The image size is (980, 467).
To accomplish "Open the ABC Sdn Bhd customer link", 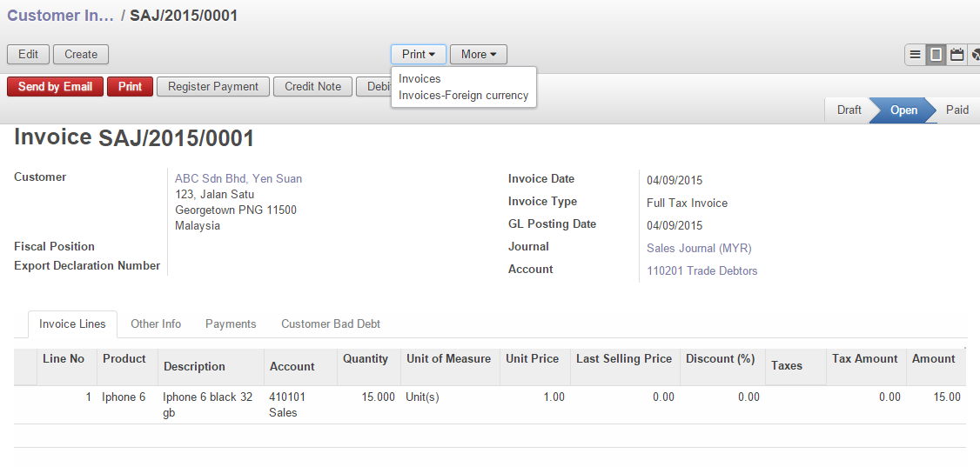I will pyautogui.click(x=238, y=178).
